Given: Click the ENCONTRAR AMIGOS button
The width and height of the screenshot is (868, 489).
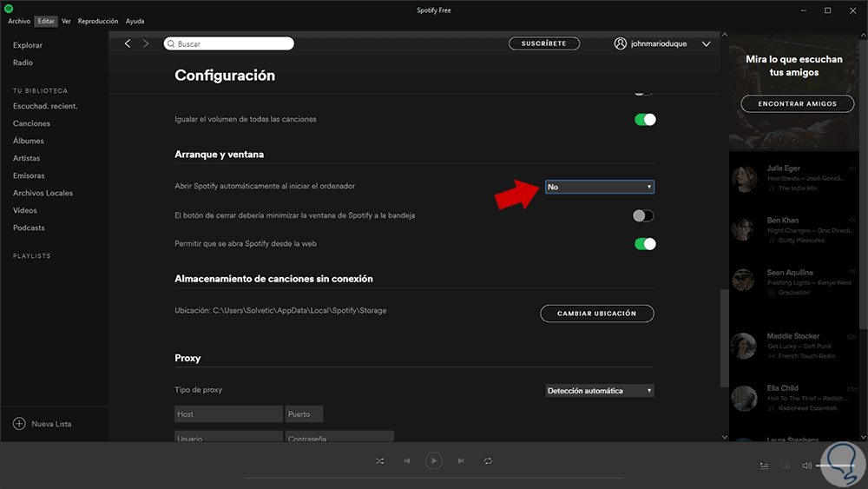Looking at the screenshot, I should pyautogui.click(x=797, y=103).
